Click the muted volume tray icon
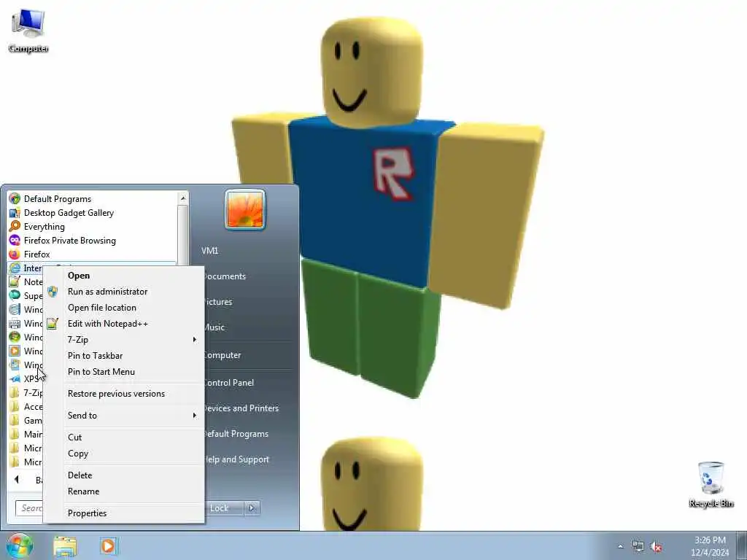This screenshot has width=747, height=560. 656,547
